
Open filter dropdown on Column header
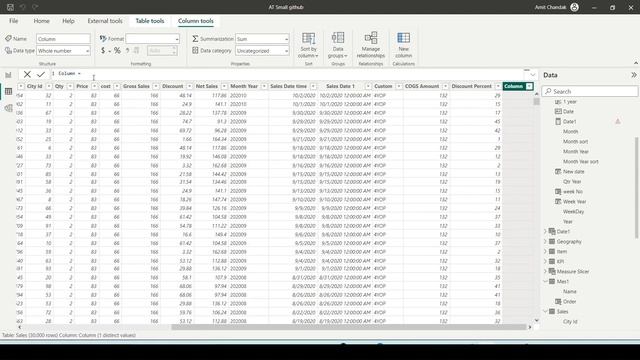tap(529, 86)
